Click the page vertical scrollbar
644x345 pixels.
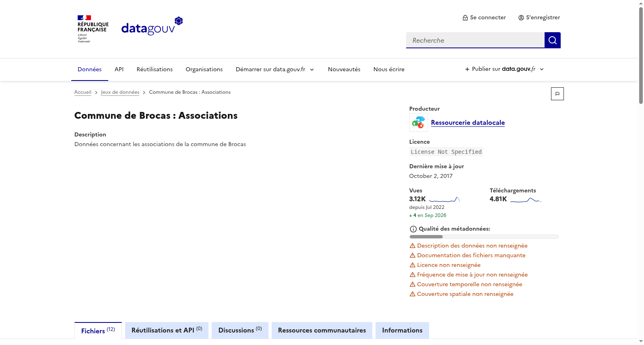641,56
